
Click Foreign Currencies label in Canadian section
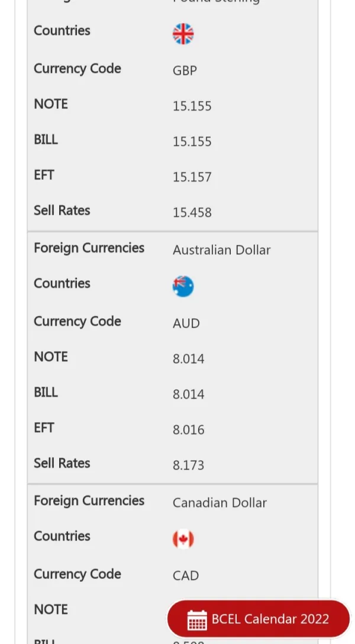[x=89, y=500]
